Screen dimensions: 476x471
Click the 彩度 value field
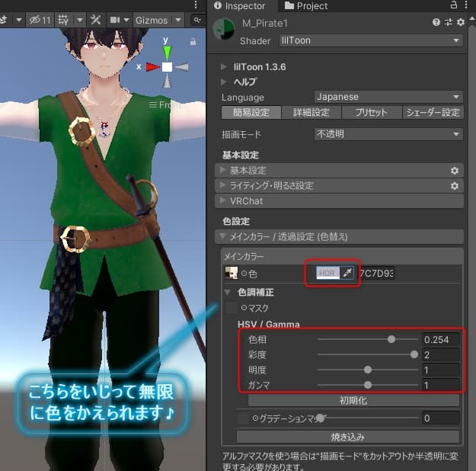440,354
